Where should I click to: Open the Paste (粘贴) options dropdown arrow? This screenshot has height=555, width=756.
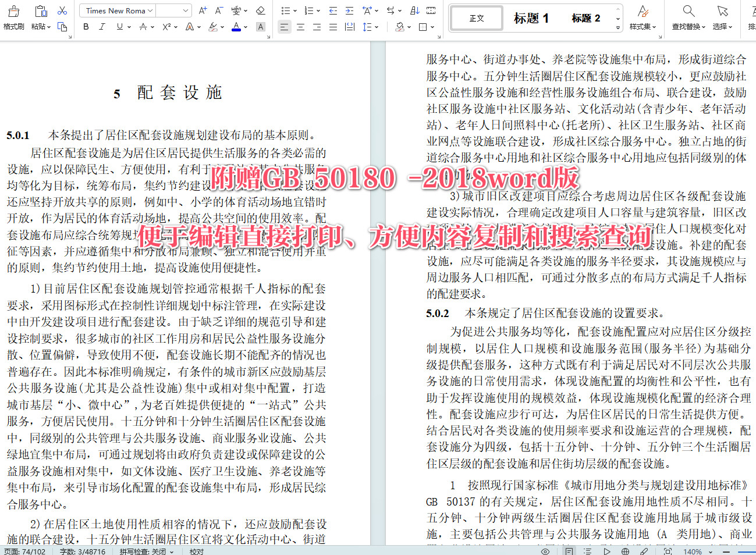[x=49, y=27]
